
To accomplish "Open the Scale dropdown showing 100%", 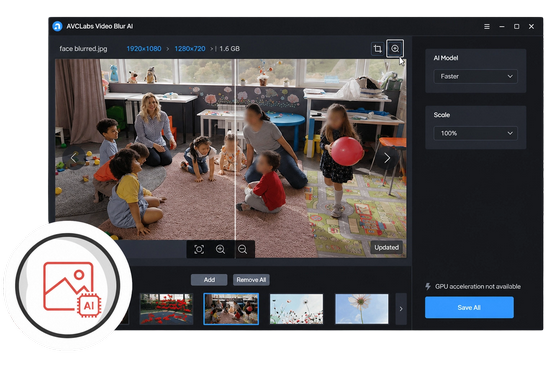I will click(475, 133).
